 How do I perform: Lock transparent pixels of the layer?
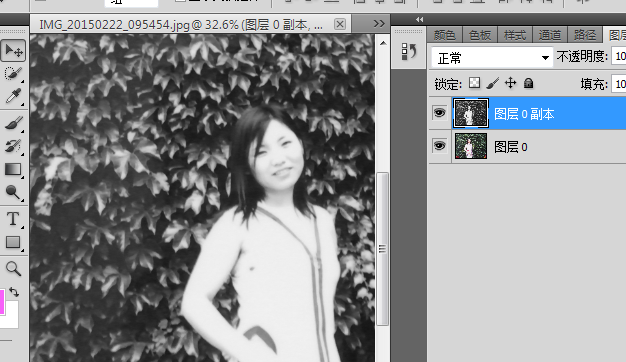[x=474, y=83]
